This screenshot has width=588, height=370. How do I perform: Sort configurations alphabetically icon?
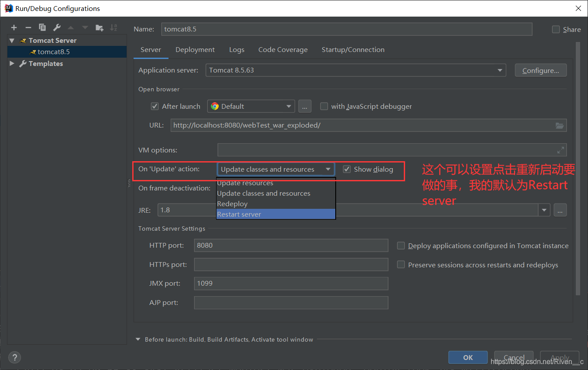tap(113, 28)
